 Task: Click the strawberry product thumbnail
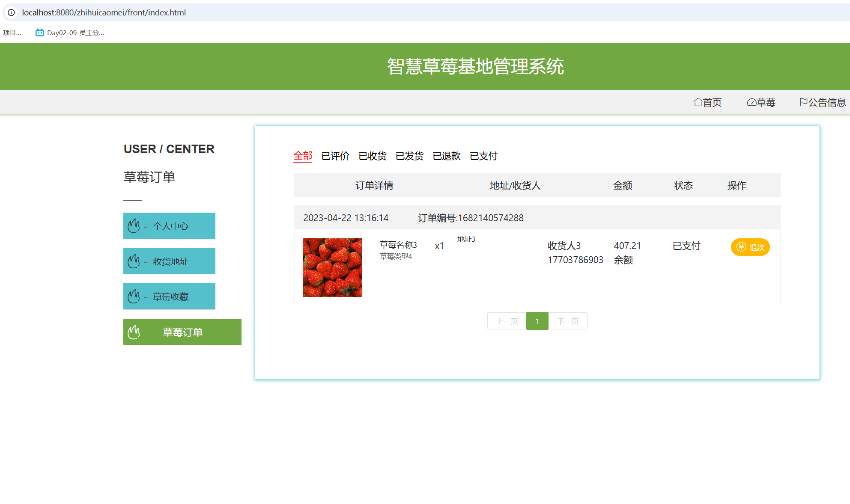tap(333, 267)
